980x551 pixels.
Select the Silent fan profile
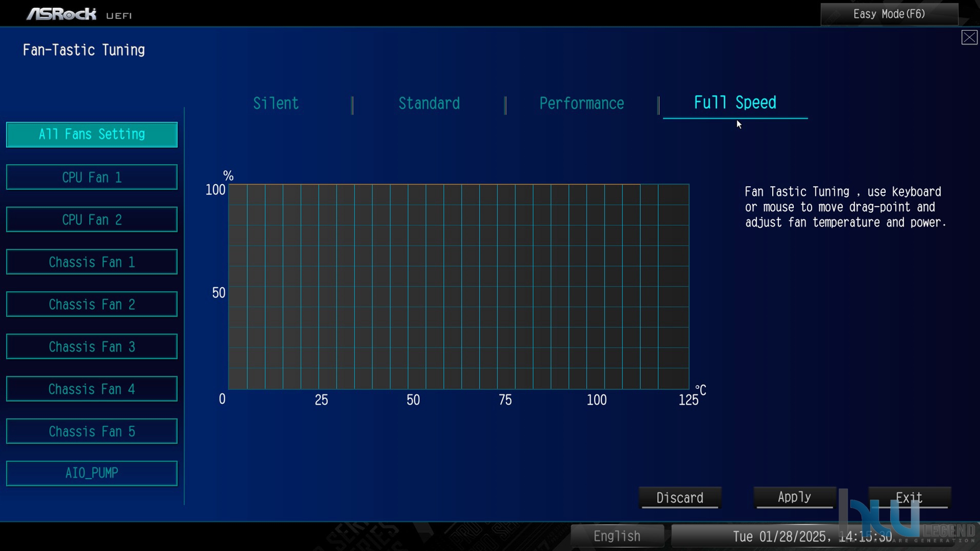tap(276, 104)
